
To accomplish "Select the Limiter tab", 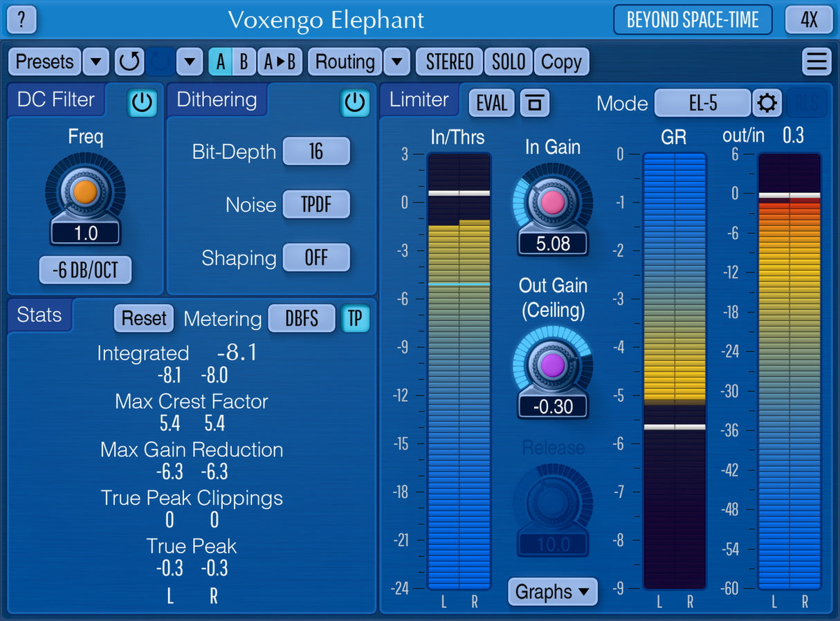I will [x=419, y=100].
